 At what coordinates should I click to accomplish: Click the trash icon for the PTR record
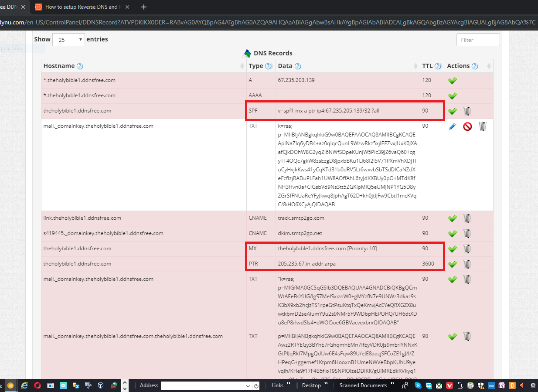tap(467, 264)
